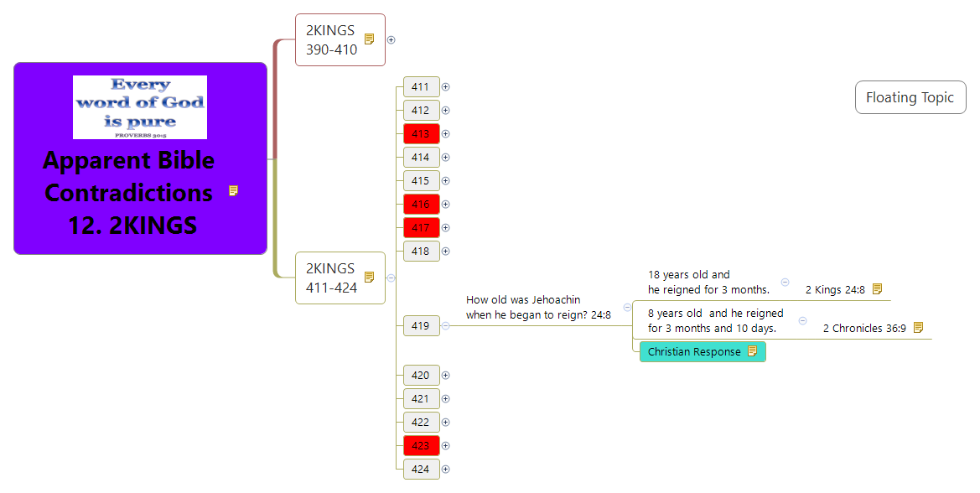The width and height of the screenshot is (980, 493).
Task: View the note on the Christian Response topic
Action: [x=752, y=351]
